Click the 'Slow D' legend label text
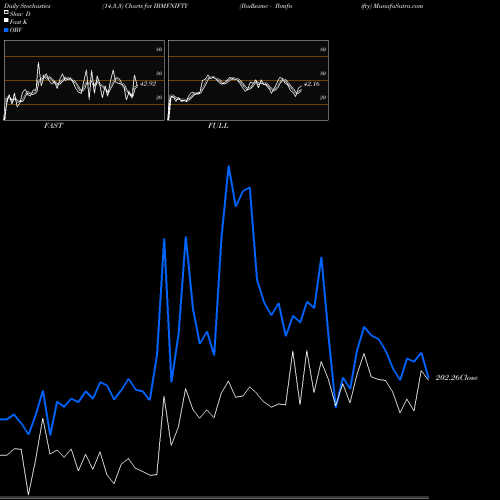500x500 pixels. coord(20,14)
